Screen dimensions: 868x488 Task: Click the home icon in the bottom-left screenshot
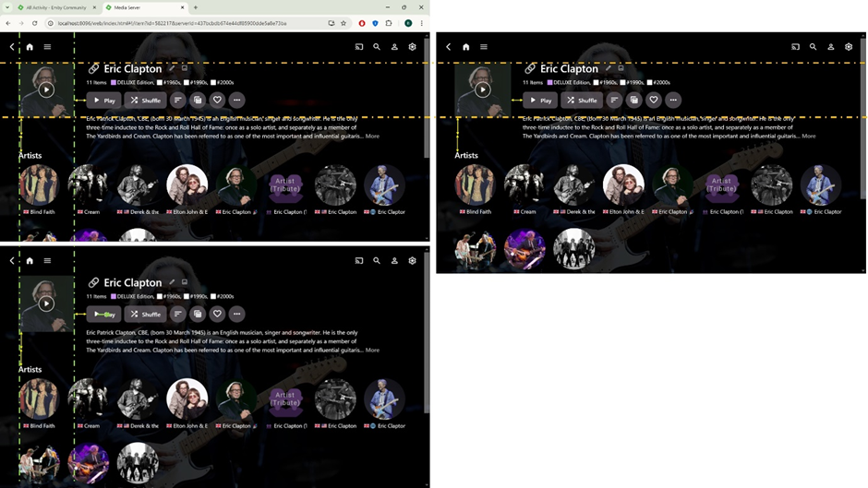tap(30, 260)
